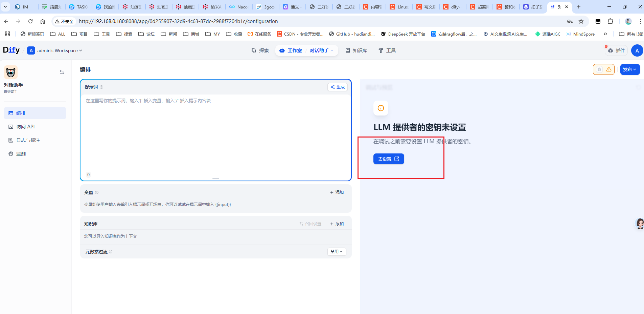Click 去设置 to configure LLM provider key
This screenshot has height=314, width=644.
[388, 159]
